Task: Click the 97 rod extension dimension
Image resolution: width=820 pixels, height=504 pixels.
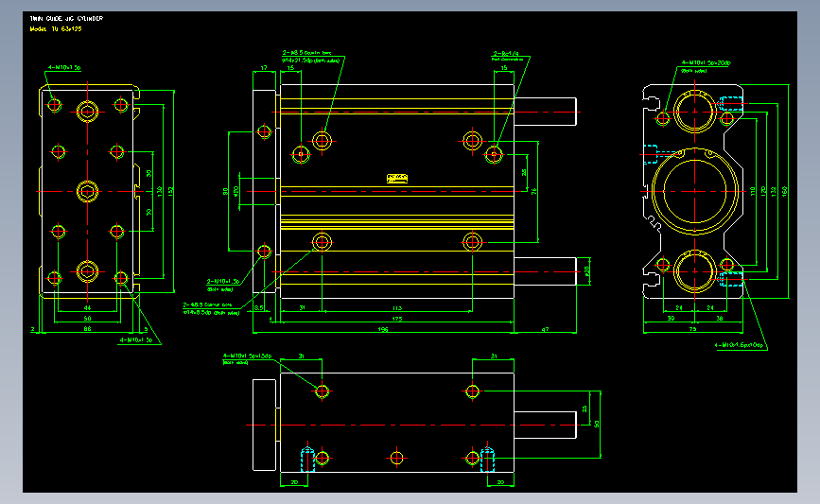Action: 545,329
